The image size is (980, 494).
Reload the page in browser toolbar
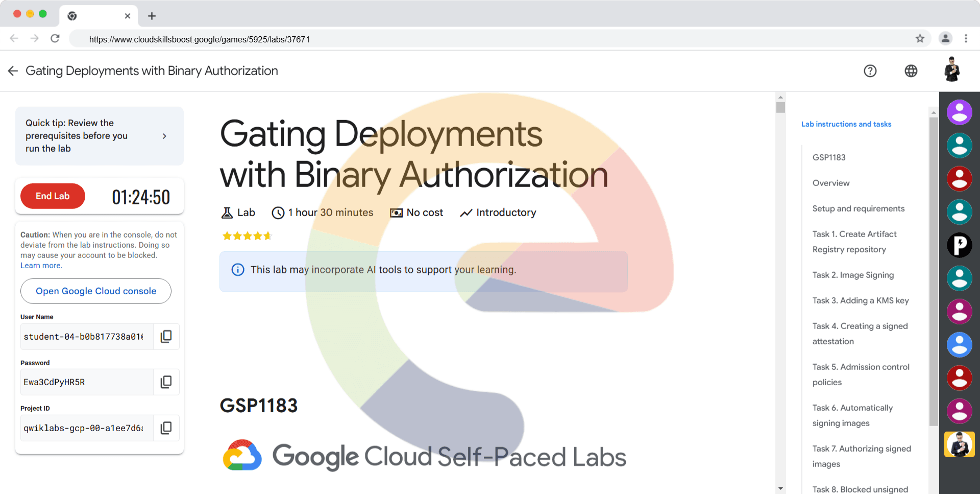tap(55, 39)
